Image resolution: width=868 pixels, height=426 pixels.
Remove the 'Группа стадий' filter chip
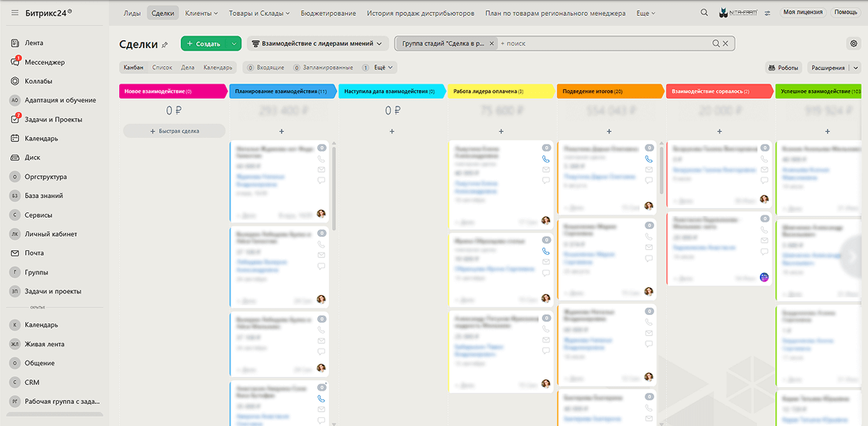492,43
